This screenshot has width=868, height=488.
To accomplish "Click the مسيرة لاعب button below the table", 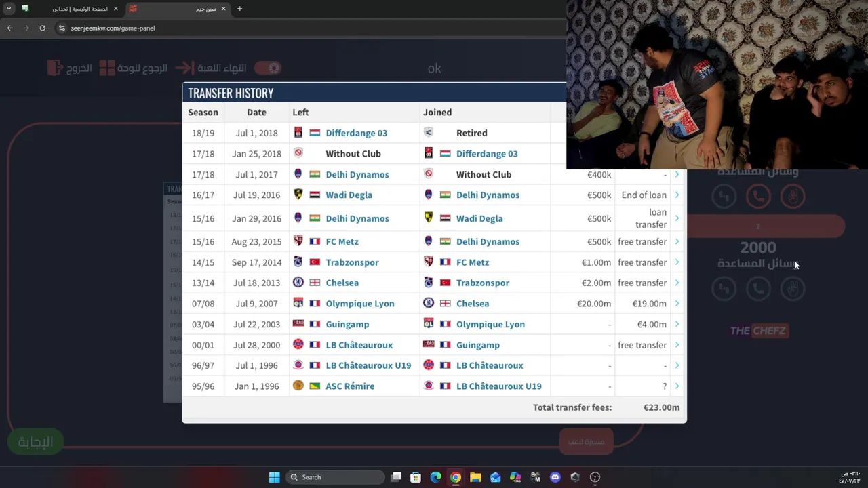I will coord(586,442).
